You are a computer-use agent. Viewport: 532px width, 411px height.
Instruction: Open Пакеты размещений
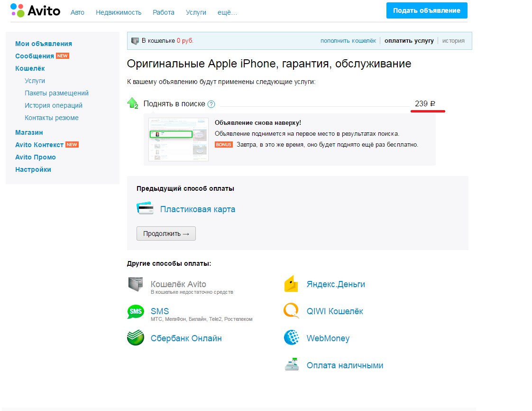pyautogui.click(x=56, y=93)
